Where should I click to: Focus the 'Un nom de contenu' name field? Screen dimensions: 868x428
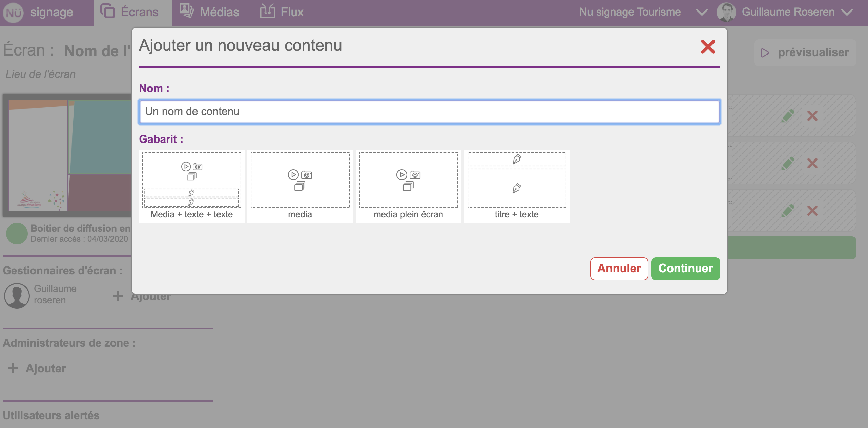[x=429, y=112]
